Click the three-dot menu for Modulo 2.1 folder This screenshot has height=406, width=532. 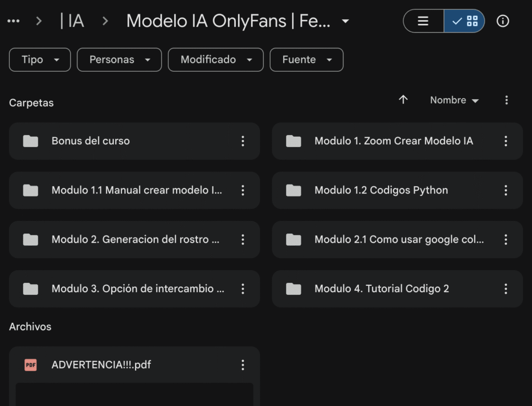[x=506, y=240]
